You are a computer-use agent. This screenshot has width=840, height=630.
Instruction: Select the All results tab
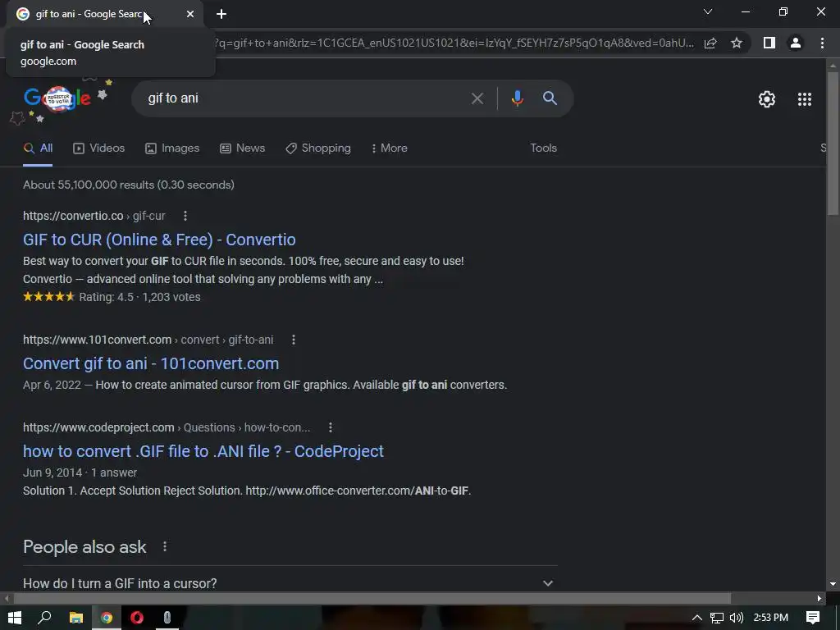[38, 148]
